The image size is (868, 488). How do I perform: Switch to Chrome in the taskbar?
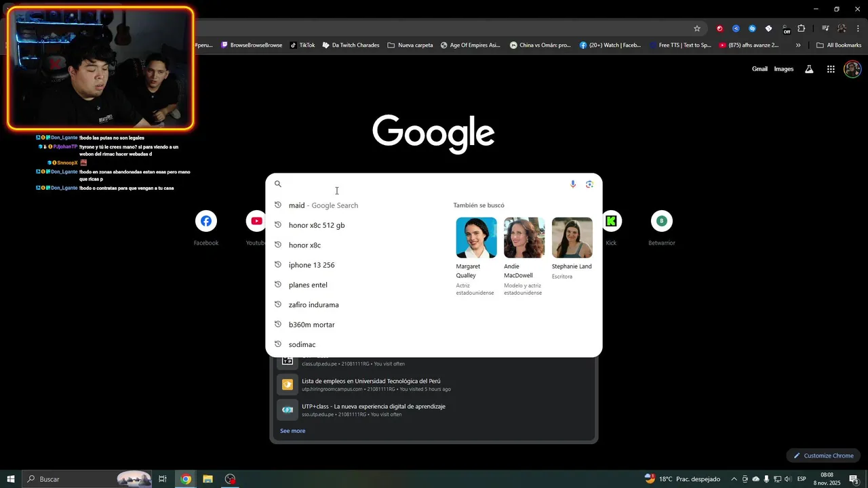pyautogui.click(x=186, y=479)
